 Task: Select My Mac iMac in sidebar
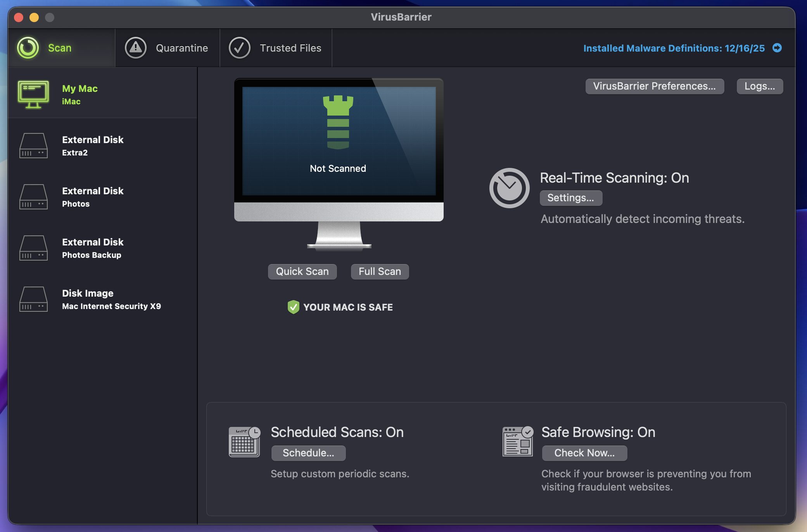click(x=79, y=95)
